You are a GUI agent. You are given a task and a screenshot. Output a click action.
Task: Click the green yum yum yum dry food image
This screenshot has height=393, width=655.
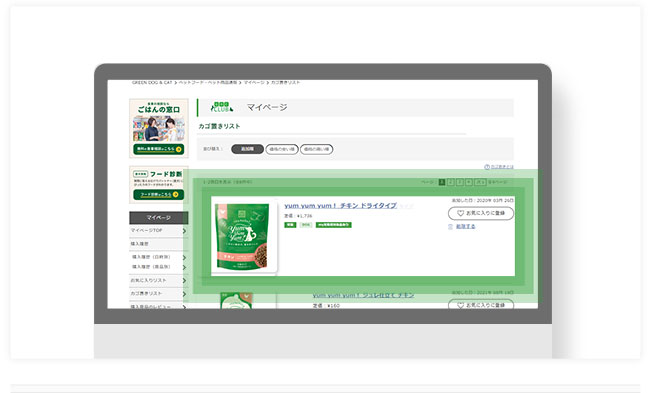[242, 236]
